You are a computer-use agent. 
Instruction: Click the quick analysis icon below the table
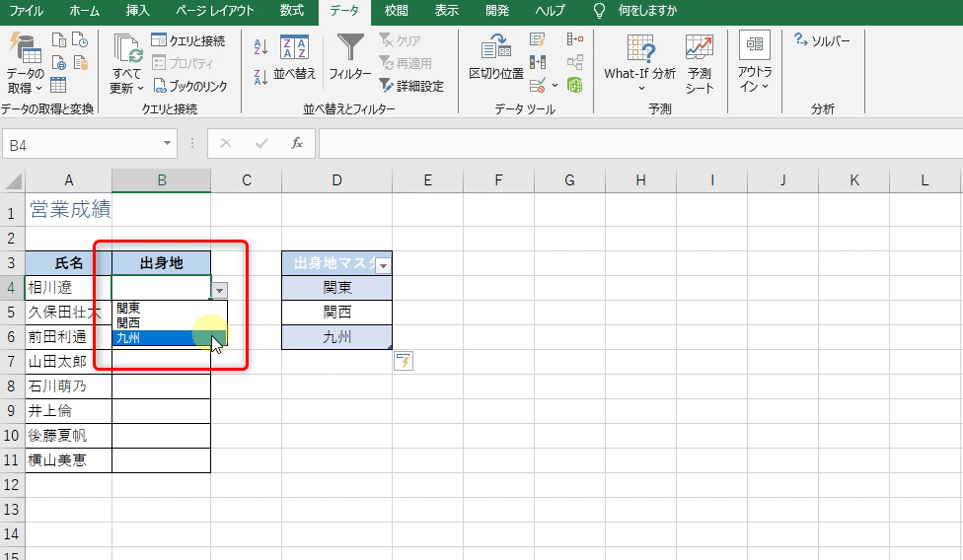click(x=403, y=362)
